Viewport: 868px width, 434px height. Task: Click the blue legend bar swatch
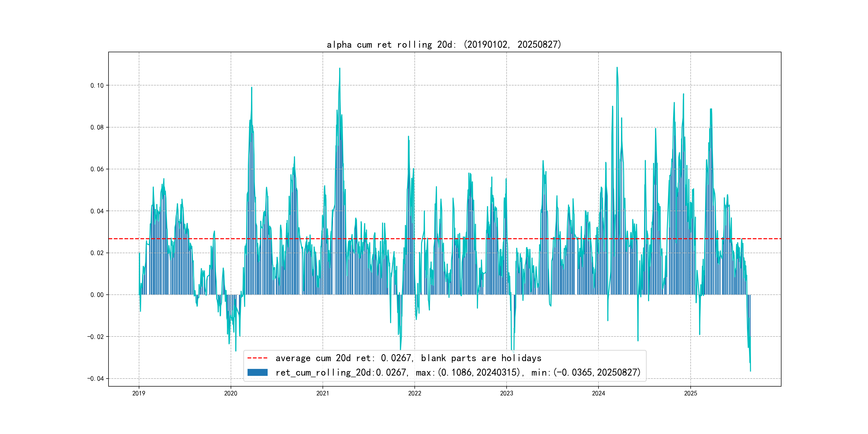[257, 372]
